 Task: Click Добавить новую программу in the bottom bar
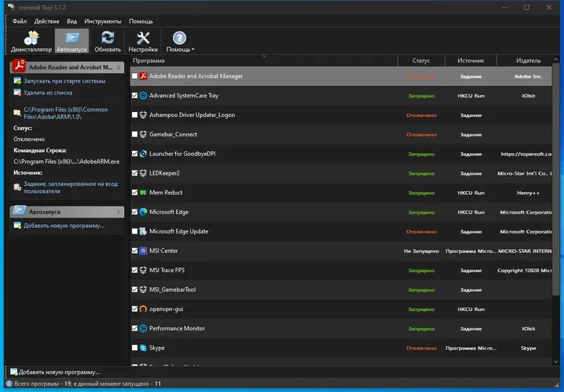(59, 372)
